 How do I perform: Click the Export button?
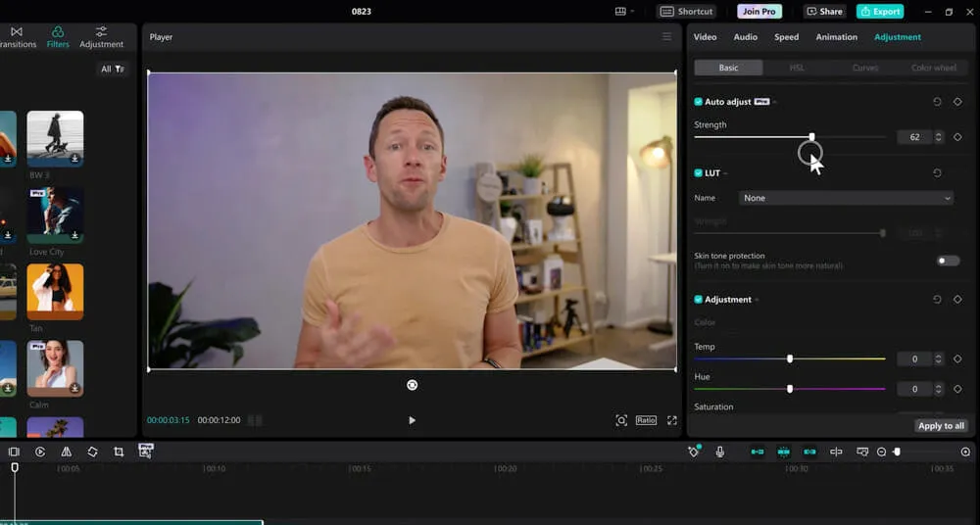[x=880, y=12]
